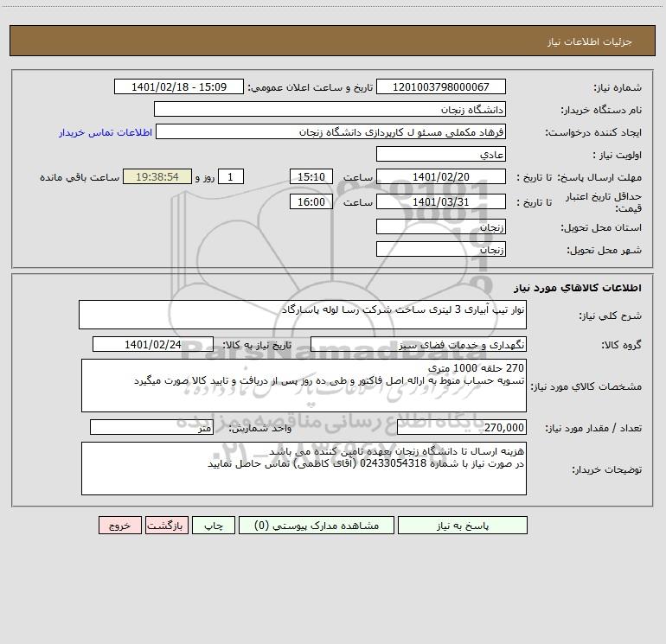Click goods specification box 270 حلقه 1000 متری

pos(304,386)
